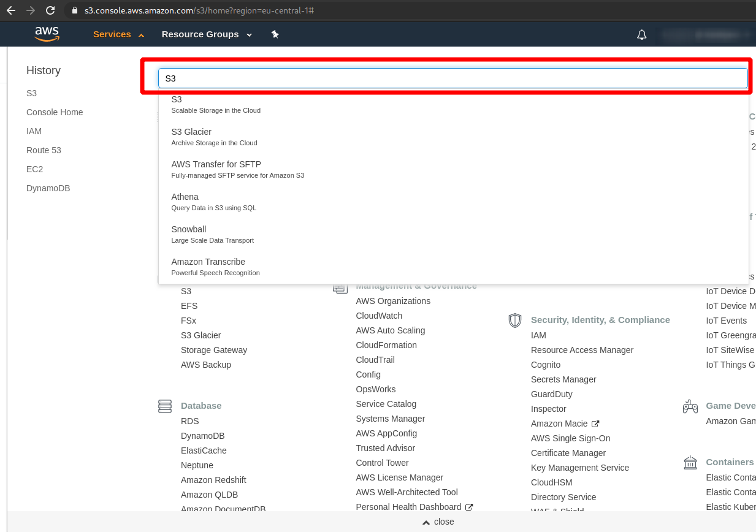Open CloudWatch service
Image resolution: width=756 pixels, height=532 pixels.
point(379,316)
